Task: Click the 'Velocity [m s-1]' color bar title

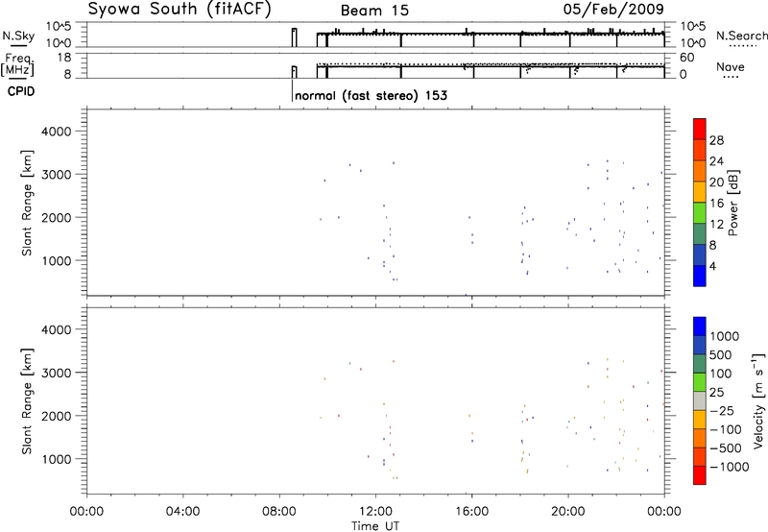Action: (758, 400)
